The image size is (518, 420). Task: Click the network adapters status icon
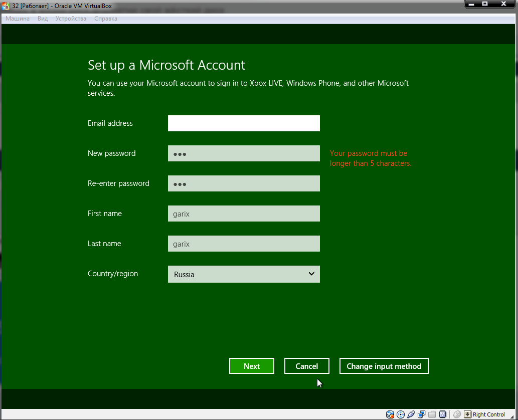(422, 414)
